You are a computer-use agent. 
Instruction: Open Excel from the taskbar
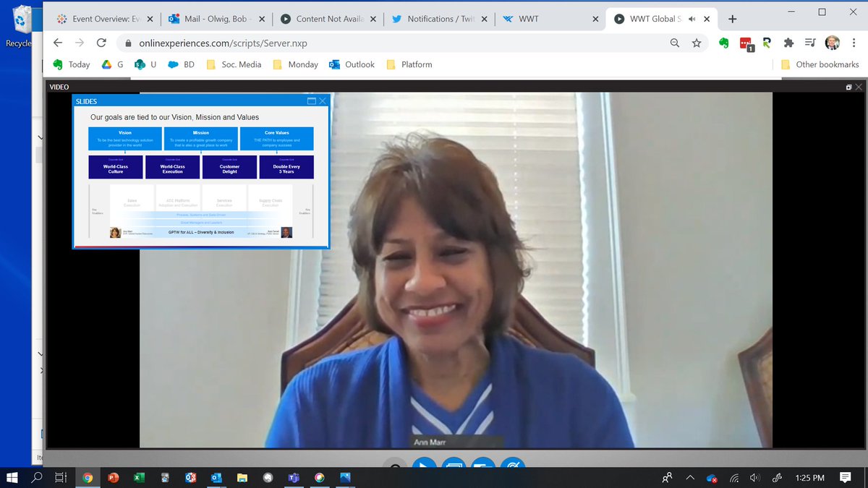point(139,477)
